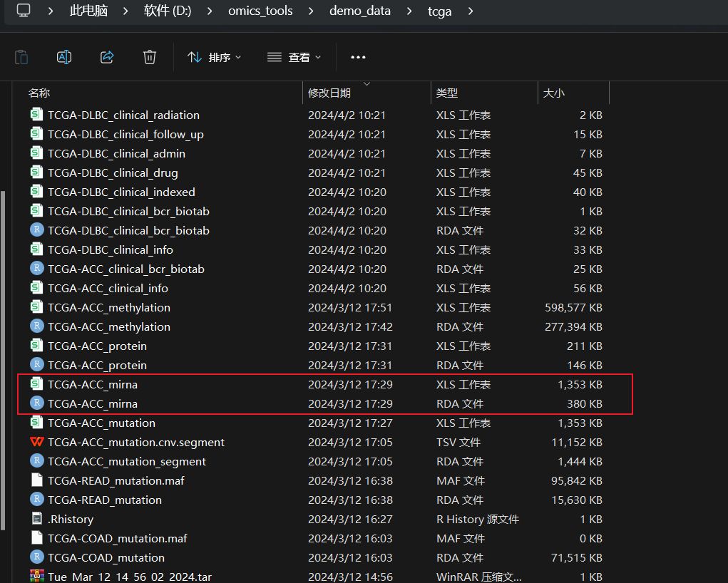
Task: Sort by the 修改日期 column header
Action: [x=329, y=93]
